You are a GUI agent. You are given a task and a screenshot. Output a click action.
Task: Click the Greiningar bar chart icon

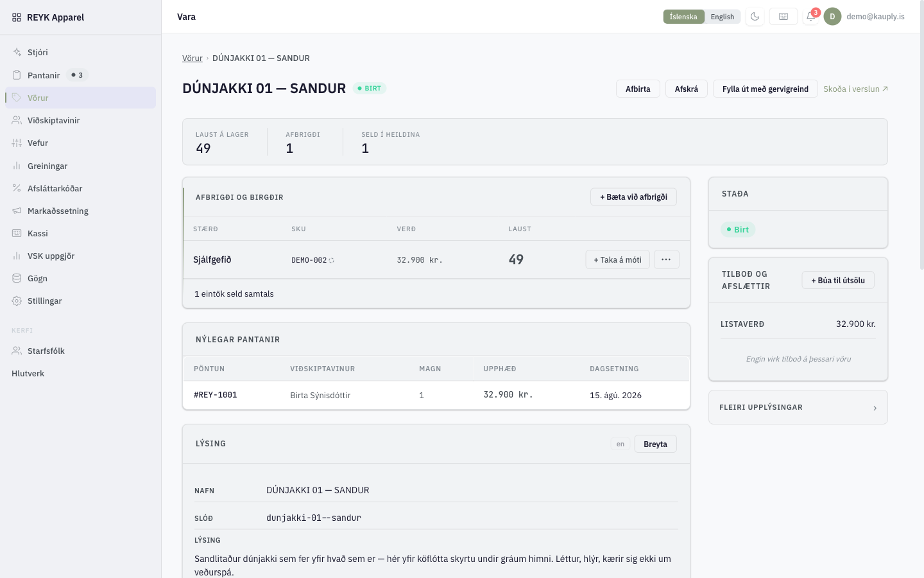tap(17, 166)
